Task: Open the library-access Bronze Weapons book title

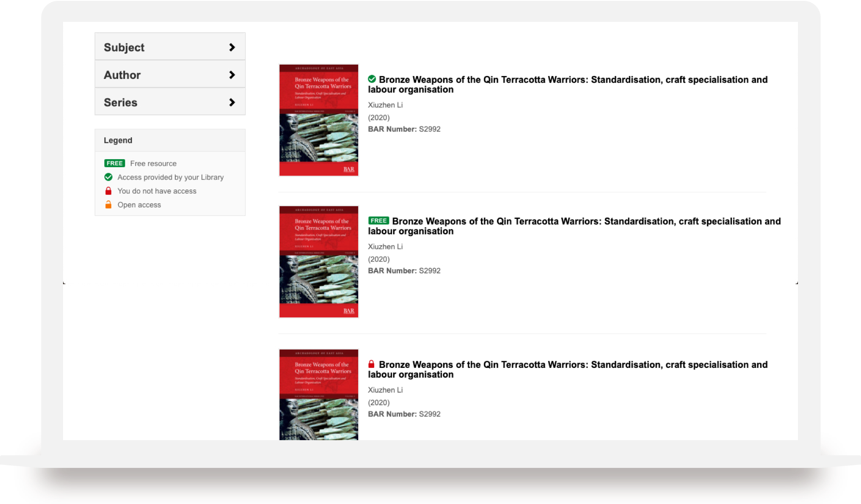Action: [x=568, y=84]
